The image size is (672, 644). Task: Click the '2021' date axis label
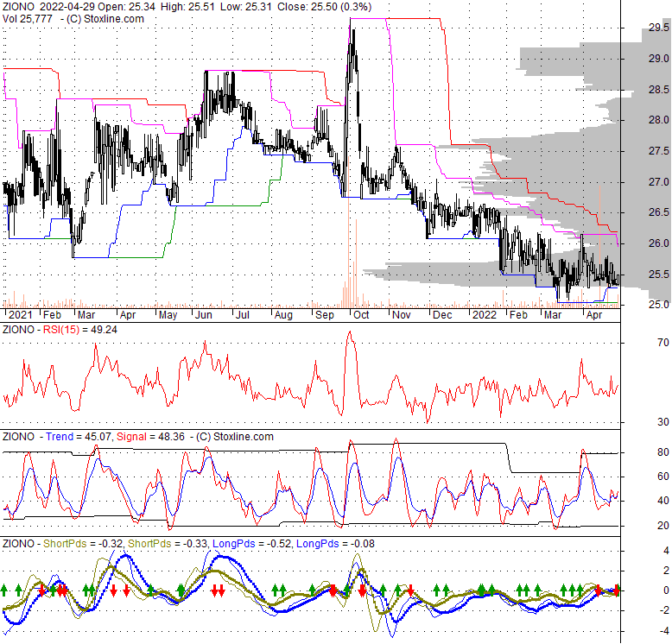(20, 315)
